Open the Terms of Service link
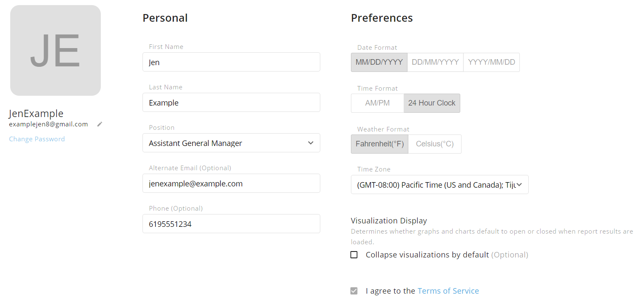Viewport: 644px width, 303px height. pos(448,291)
